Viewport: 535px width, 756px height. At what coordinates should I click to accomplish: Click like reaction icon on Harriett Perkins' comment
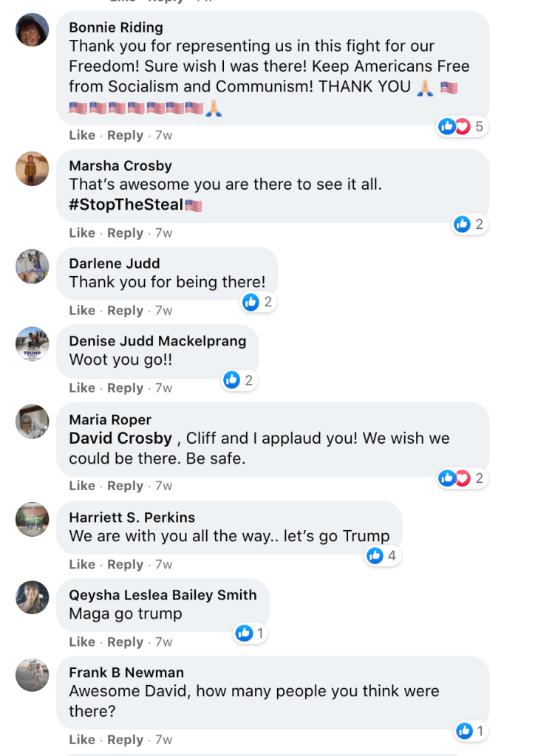point(375,555)
